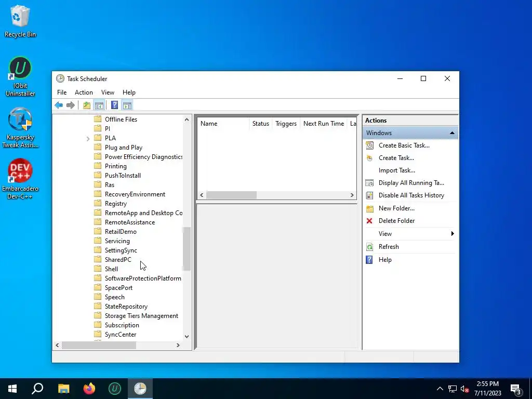Select the RemoteAssistance folder

(129, 222)
